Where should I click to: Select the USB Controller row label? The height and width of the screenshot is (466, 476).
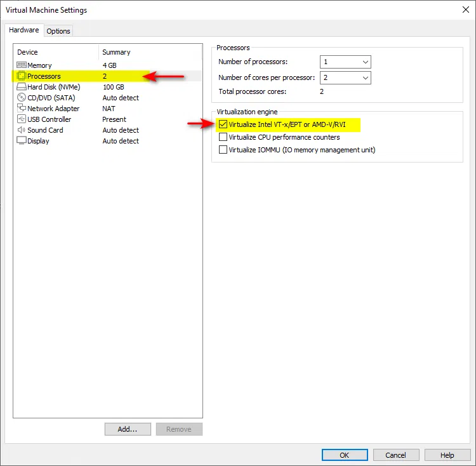[x=49, y=119]
